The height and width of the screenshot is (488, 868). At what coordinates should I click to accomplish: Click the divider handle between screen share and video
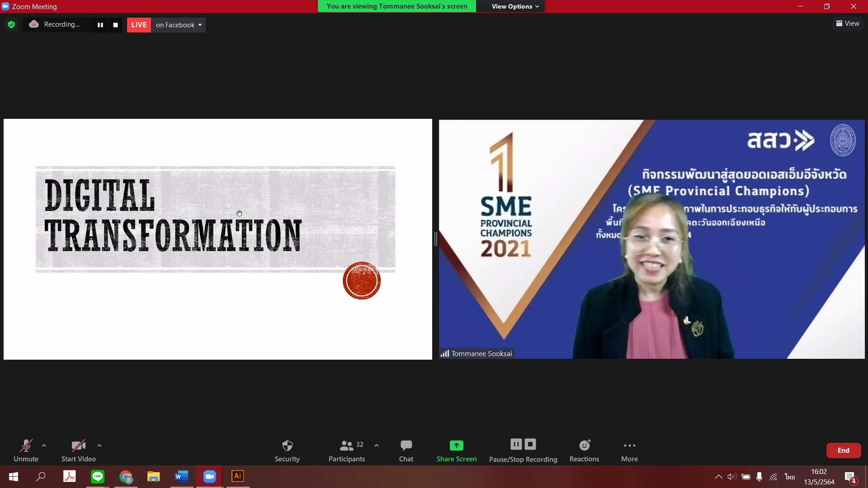pos(435,239)
